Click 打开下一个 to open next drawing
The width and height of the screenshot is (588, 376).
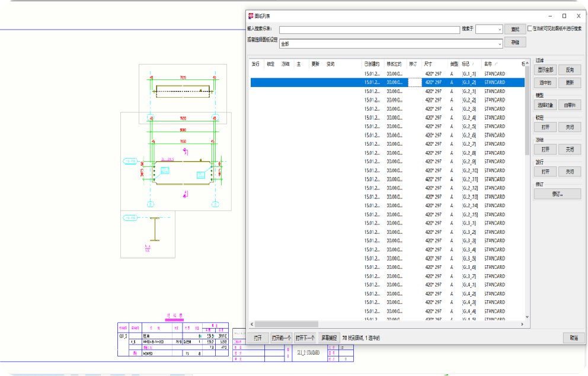(305, 338)
